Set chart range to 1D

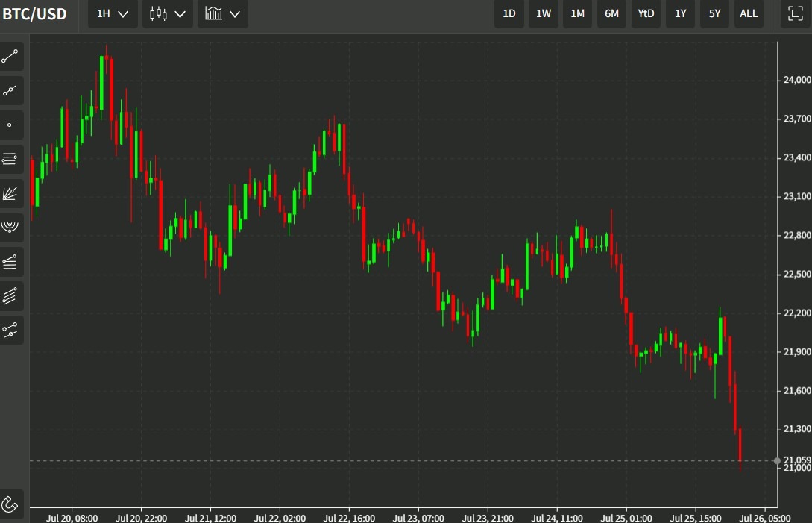(x=509, y=13)
